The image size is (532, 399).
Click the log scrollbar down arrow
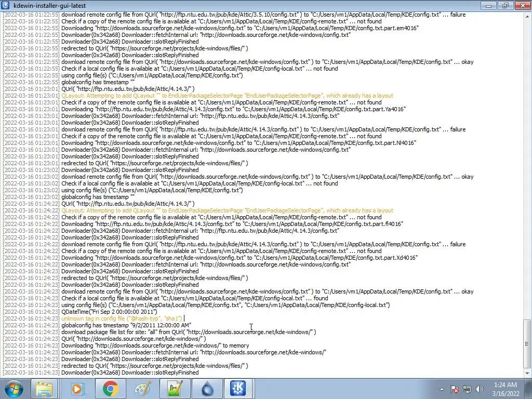tap(527, 373)
